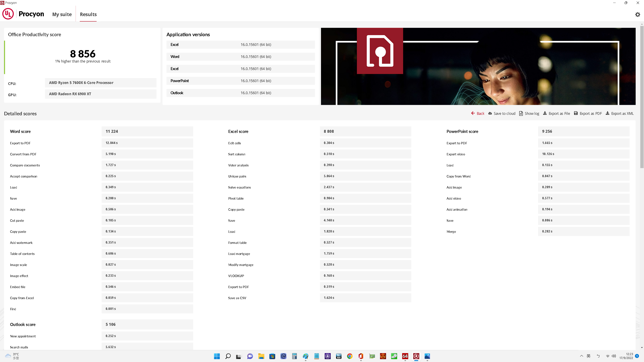The image size is (644, 362).
Task: Open File Explorer from taskbar
Action: 261,356
